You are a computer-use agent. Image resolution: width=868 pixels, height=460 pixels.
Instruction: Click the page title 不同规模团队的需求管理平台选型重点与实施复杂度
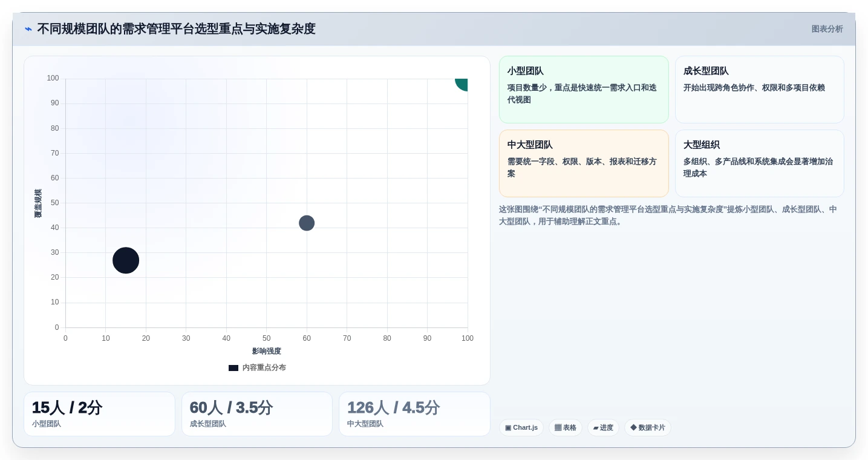tap(177, 29)
